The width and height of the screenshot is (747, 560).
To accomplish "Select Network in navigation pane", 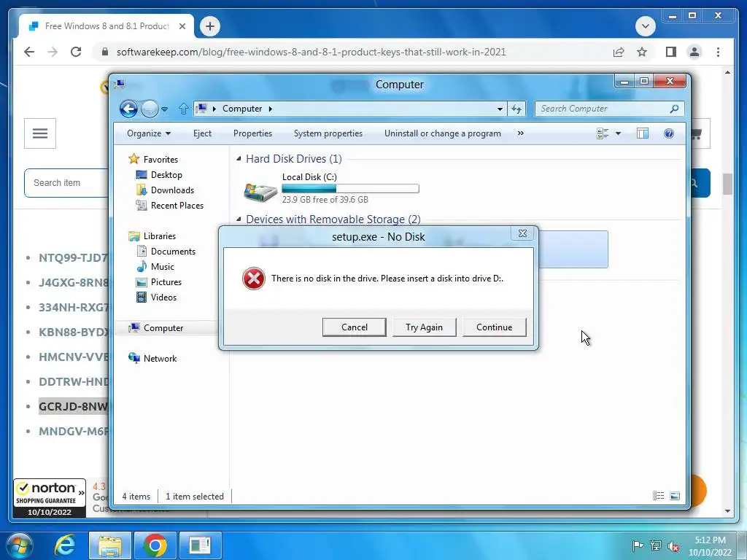I will 160,359.
